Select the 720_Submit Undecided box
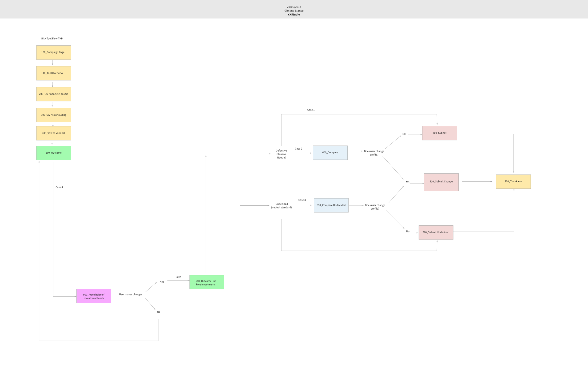The image size is (588, 379). coord(436,232)
